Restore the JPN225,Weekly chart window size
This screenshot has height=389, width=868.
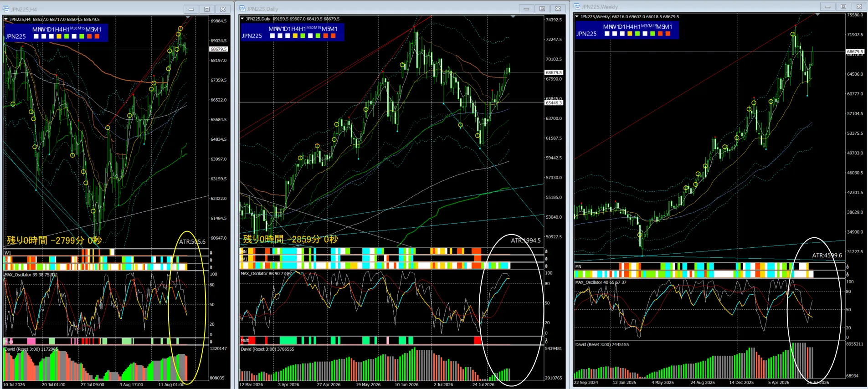click(843, 6)
